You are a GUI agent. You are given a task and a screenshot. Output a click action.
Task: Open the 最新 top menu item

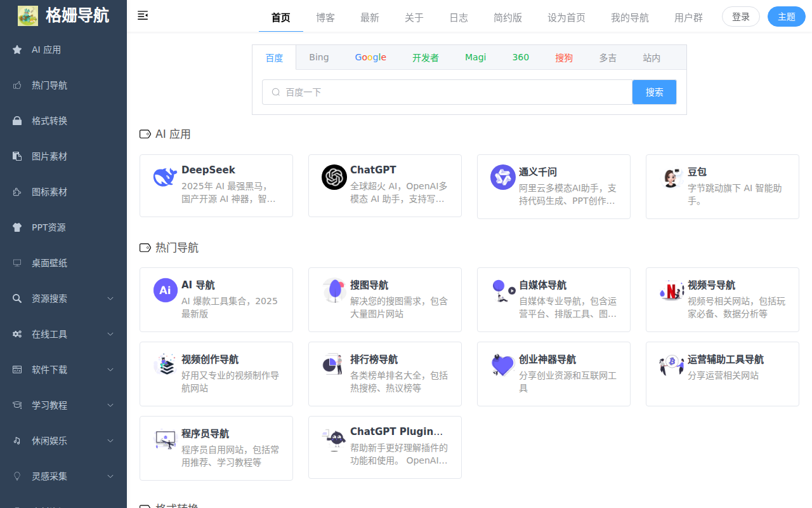tap(370, 18)
